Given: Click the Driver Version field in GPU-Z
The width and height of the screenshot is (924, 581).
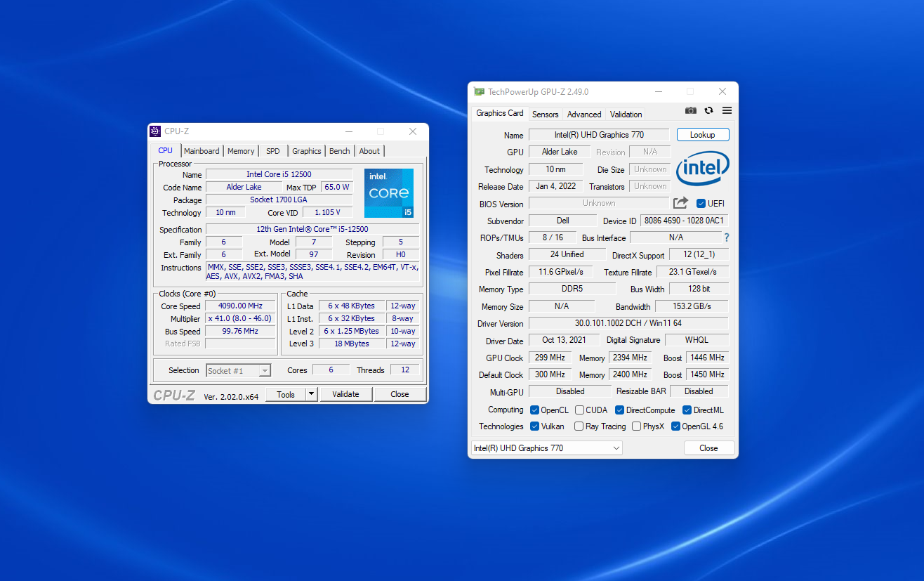Looking at the screenshot, I should pyautogui.click(x=628, y=323).
